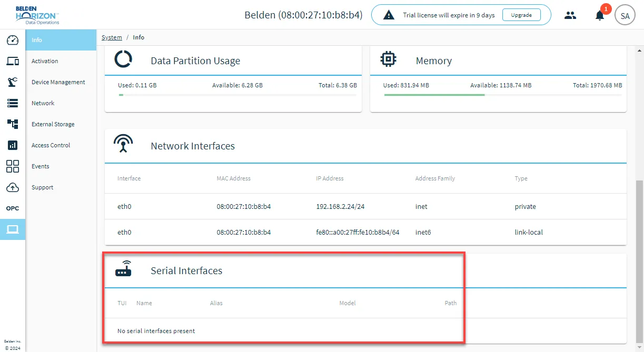Select the four-squares apps grid icon
The height and width of the screenshot is (352, 644).
tap(13, 166)
